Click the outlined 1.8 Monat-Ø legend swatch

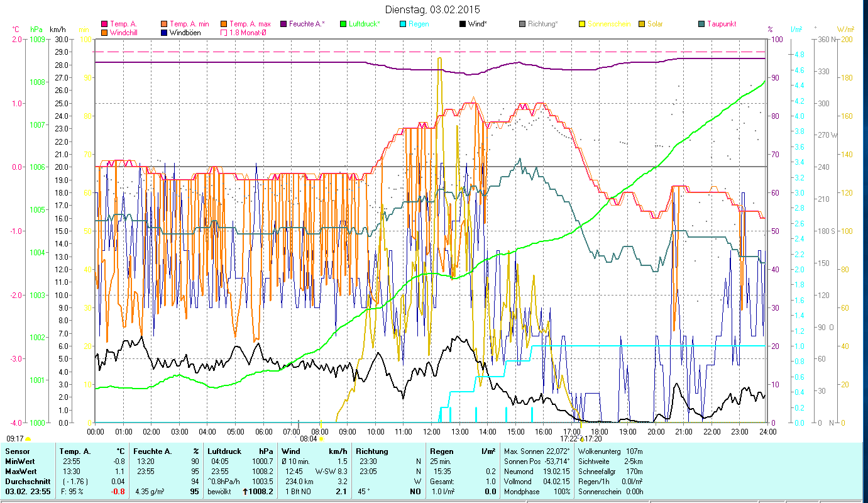coord(224,32)
